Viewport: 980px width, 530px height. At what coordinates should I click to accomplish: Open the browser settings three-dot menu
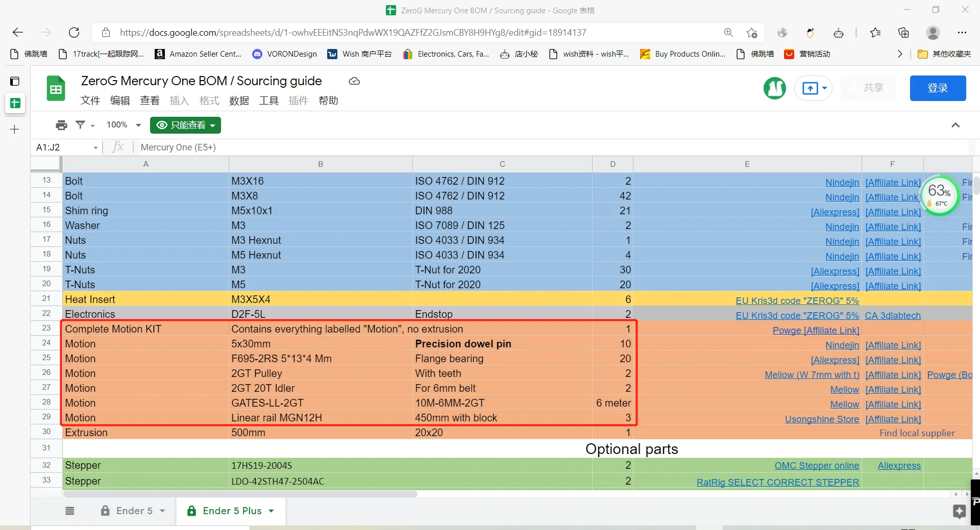pos(962,33)
